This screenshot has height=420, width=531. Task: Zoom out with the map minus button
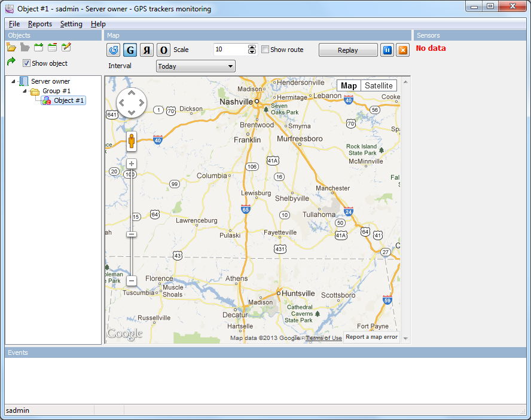(132, 281)
